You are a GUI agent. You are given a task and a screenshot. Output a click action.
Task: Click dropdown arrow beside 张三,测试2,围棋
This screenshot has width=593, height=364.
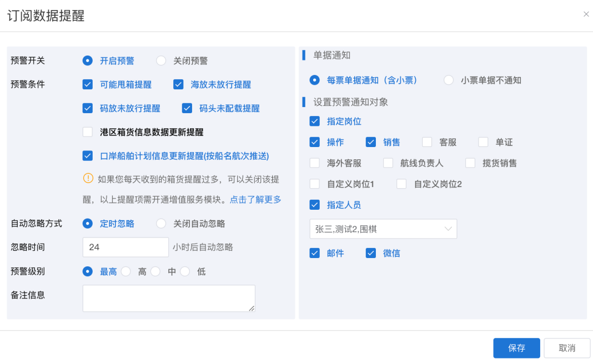(x=448, y=229)
